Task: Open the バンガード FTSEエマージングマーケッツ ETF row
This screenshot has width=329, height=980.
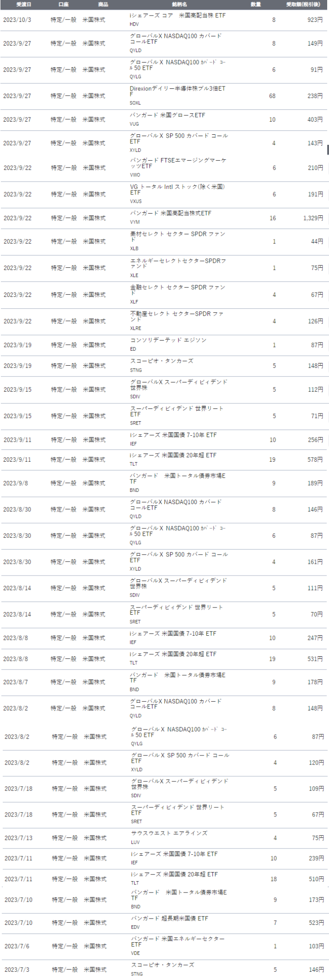Action: click(x=178, y=163)
